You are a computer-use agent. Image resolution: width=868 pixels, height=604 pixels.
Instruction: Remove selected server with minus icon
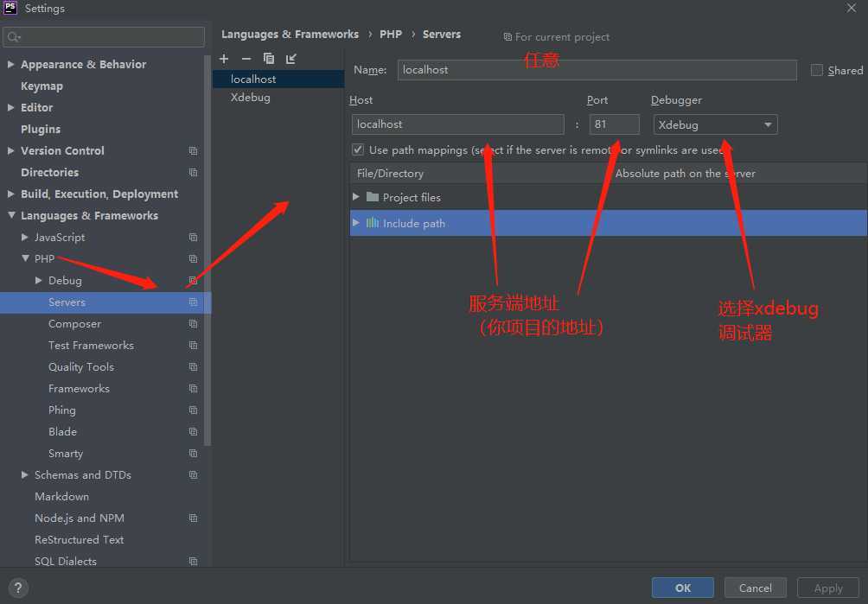click(246, 59)
